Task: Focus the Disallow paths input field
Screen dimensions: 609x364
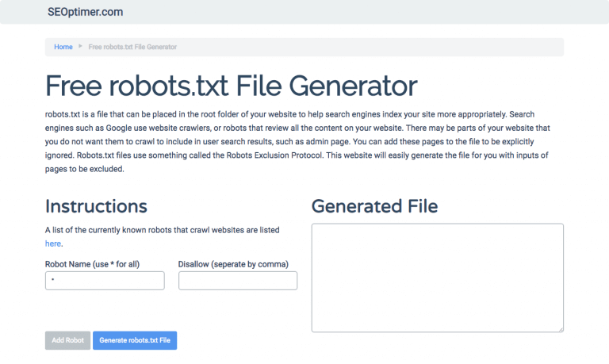Action: (x=237, y=281)
